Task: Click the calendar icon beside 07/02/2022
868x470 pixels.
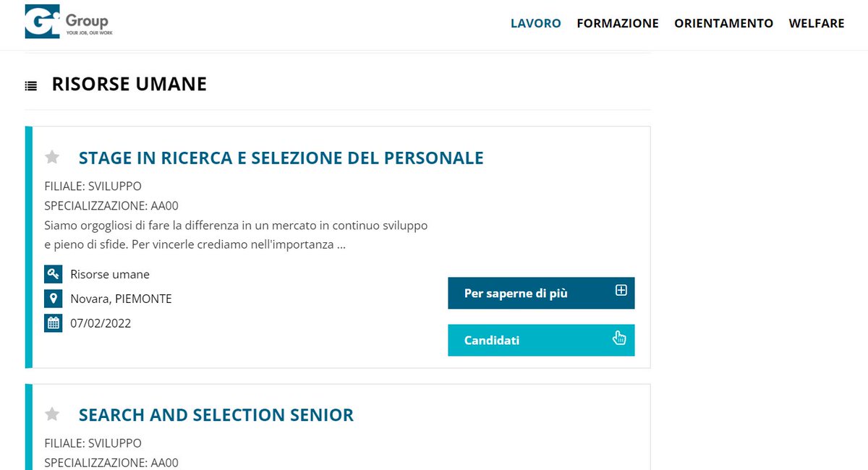Action: (x=54, y=323)
